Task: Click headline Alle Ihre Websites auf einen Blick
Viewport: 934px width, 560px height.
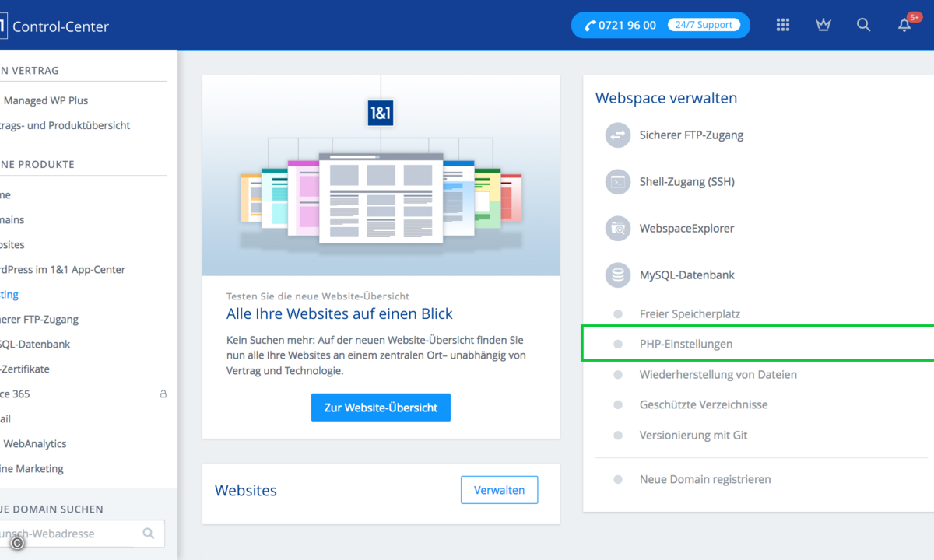Action: click(x=339, y=314)
